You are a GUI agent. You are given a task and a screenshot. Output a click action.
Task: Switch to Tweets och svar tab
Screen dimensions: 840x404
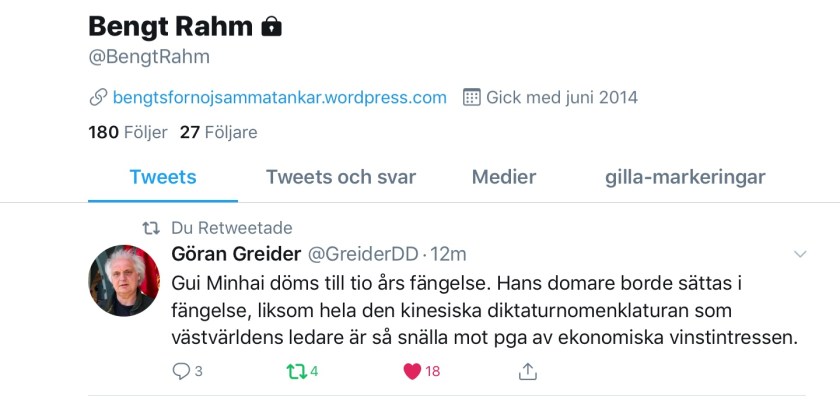(340, 177)
